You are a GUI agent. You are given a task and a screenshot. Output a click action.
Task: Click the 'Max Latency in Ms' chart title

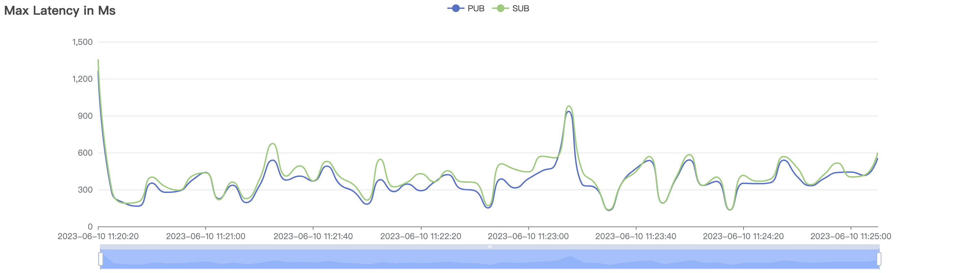pos(60,11)
